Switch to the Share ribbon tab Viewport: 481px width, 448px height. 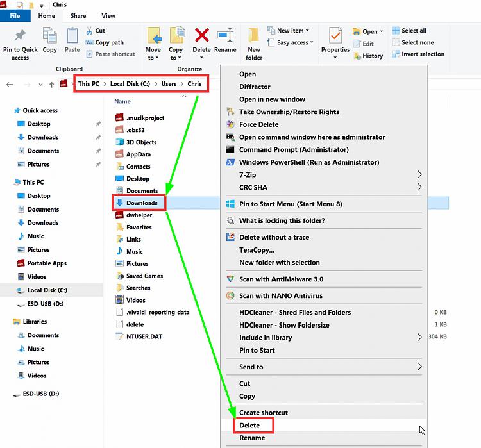coord(78,15)
